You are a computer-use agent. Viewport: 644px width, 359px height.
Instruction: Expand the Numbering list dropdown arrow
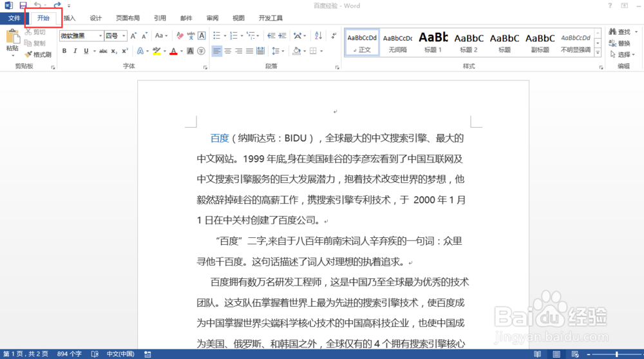tap(241, 36)
